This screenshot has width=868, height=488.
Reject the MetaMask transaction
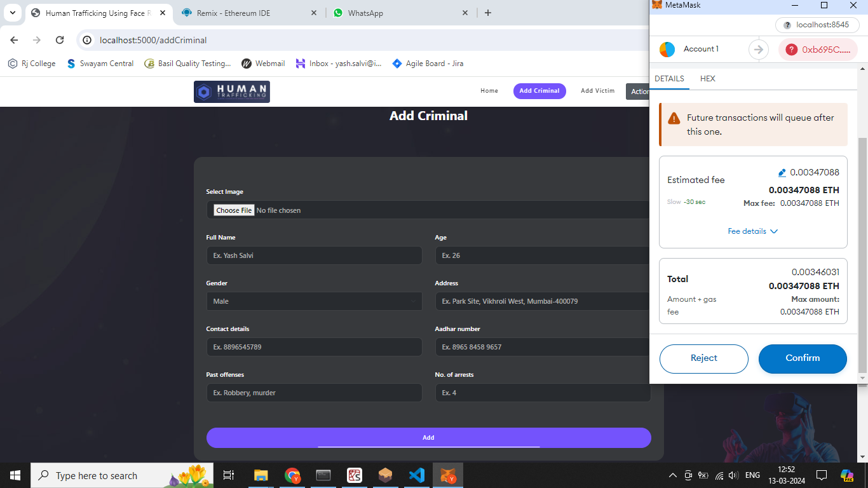703,358
